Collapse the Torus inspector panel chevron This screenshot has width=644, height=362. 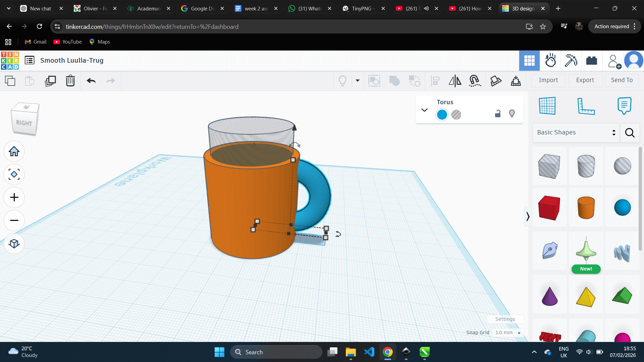tap(424, 110)
